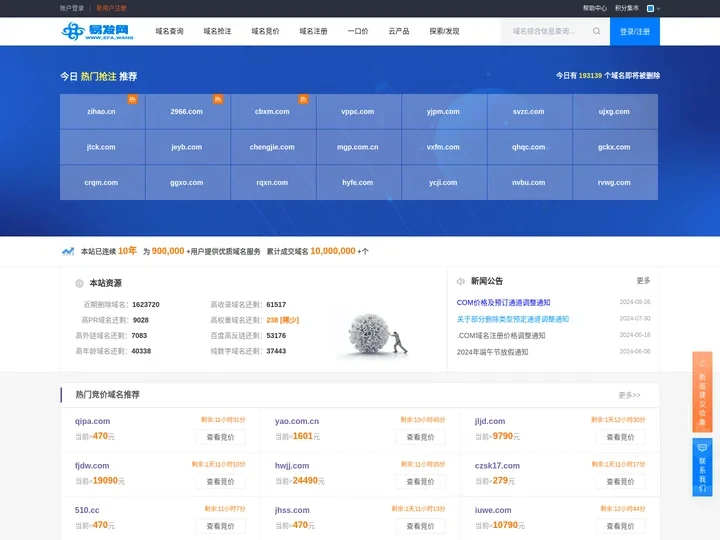Click 查看竞价 for jljd.com

point(620,437)
